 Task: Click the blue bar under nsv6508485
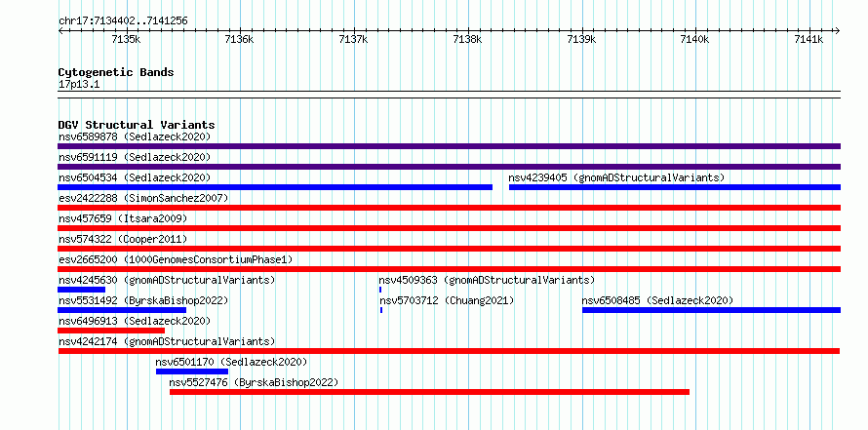(711, 310)
